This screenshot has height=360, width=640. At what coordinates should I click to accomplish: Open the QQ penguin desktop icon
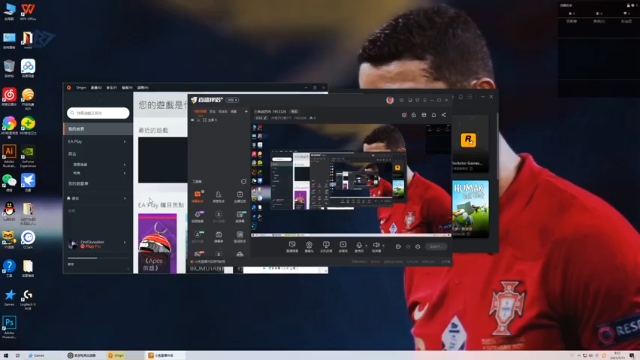[9, 211]
